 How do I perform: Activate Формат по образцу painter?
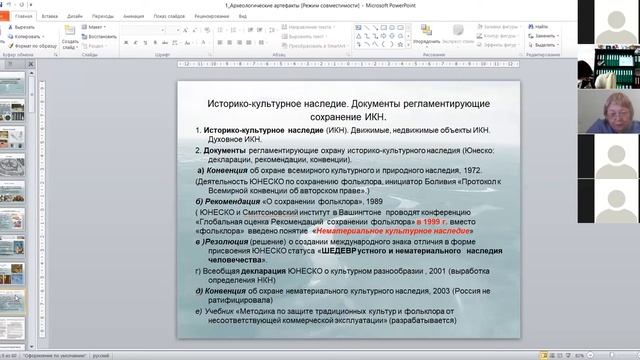(x=33, y=46)
